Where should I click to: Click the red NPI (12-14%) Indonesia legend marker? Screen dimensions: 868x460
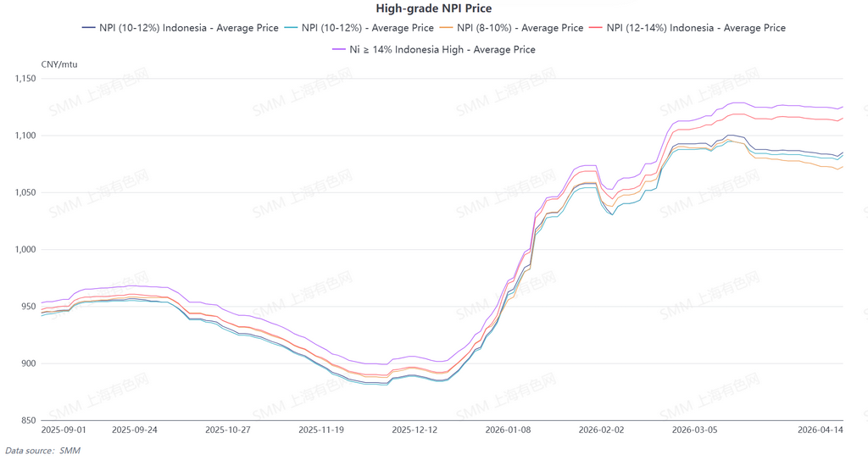coord(596,28)
